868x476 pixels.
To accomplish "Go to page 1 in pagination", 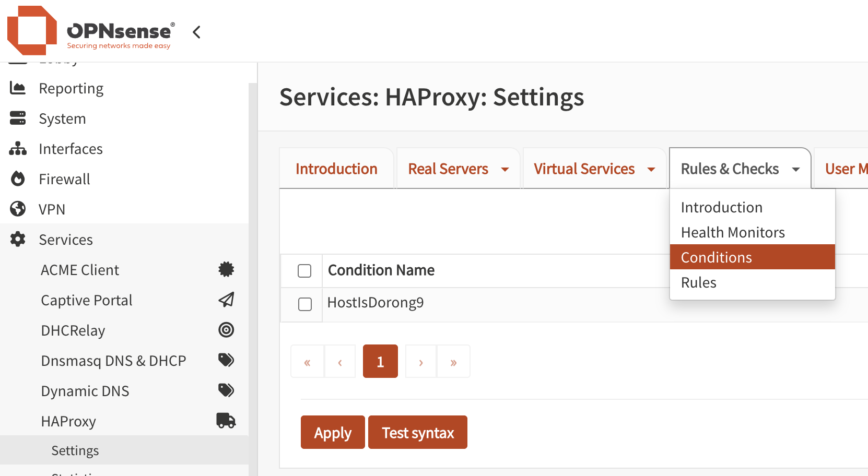I will tap(380, 361).
